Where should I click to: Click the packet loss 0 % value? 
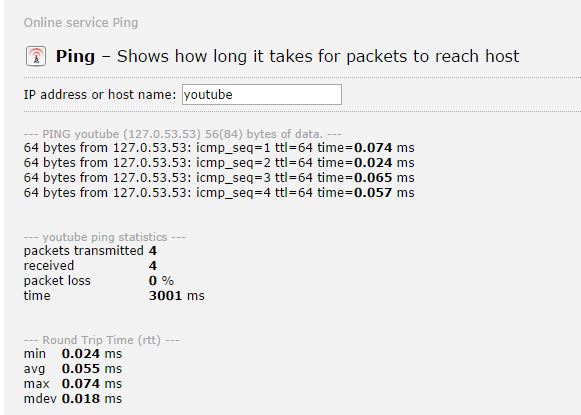[x=161, y=280]
